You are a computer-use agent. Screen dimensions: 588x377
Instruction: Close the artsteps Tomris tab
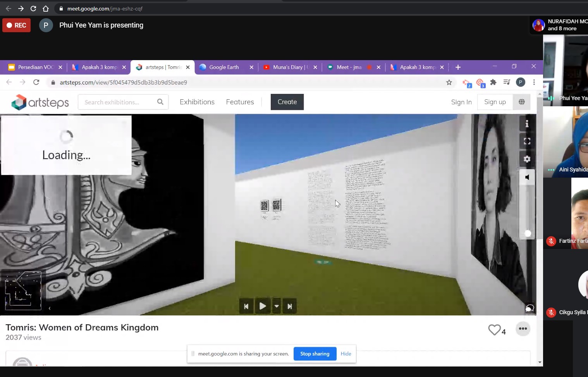188,67
